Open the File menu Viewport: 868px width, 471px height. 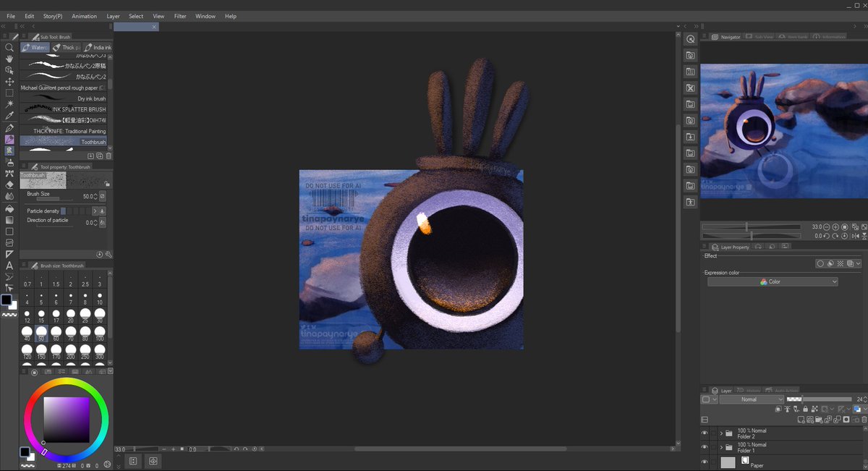[11, 16]
